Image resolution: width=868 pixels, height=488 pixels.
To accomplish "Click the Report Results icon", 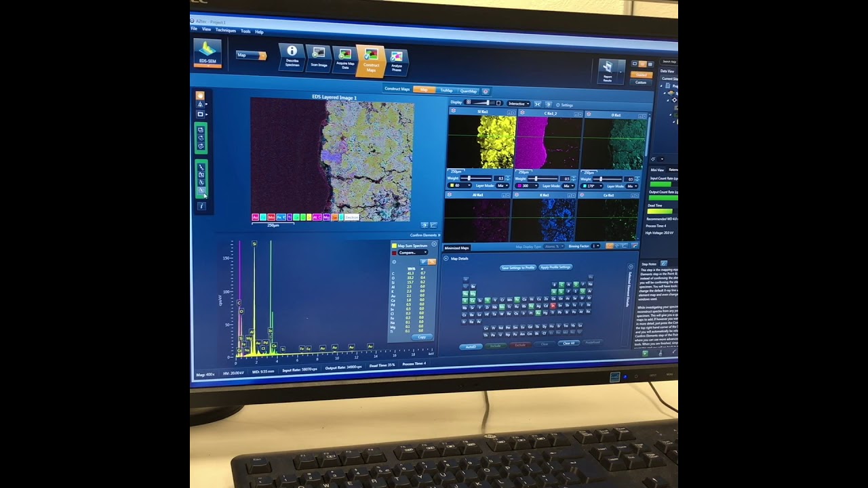I will click(x=608, y=70).
